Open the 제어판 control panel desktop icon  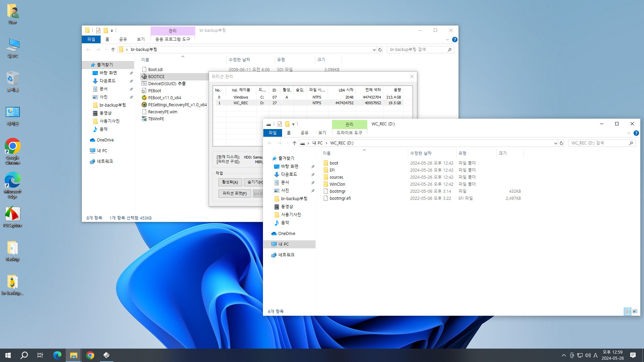13,116
